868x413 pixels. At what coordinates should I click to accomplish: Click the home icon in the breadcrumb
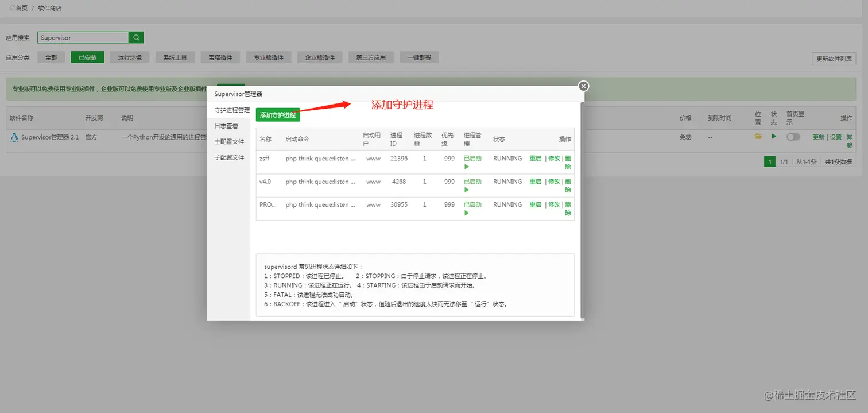coord(12,8)
